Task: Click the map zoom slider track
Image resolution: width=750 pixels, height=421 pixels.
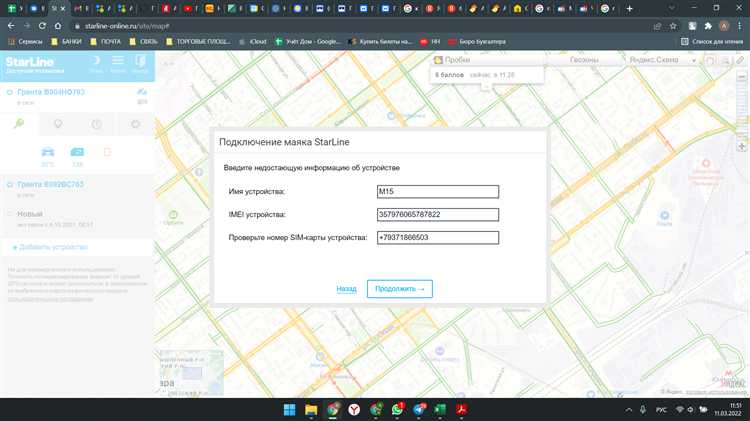Action: coord(742,111)
